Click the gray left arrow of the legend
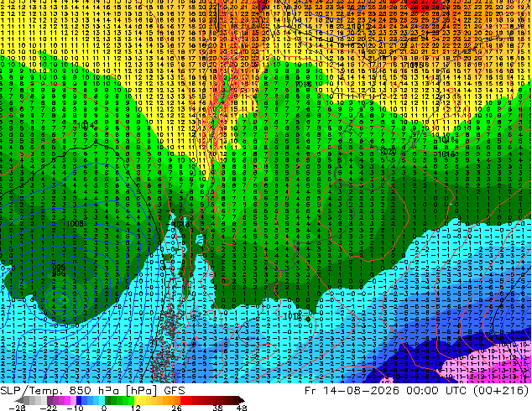 click(x=19, y=400)
